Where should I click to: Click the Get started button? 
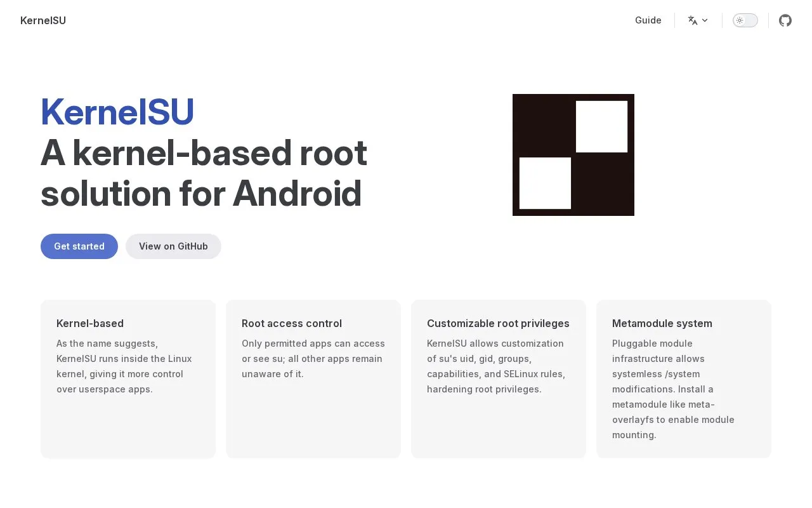pyautogui.click(x=79, y=246)
